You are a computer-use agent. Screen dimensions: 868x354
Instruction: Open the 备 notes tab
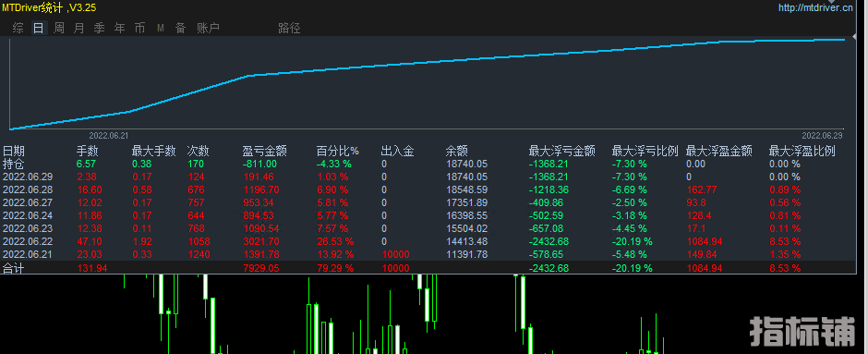tap(180, 29)
